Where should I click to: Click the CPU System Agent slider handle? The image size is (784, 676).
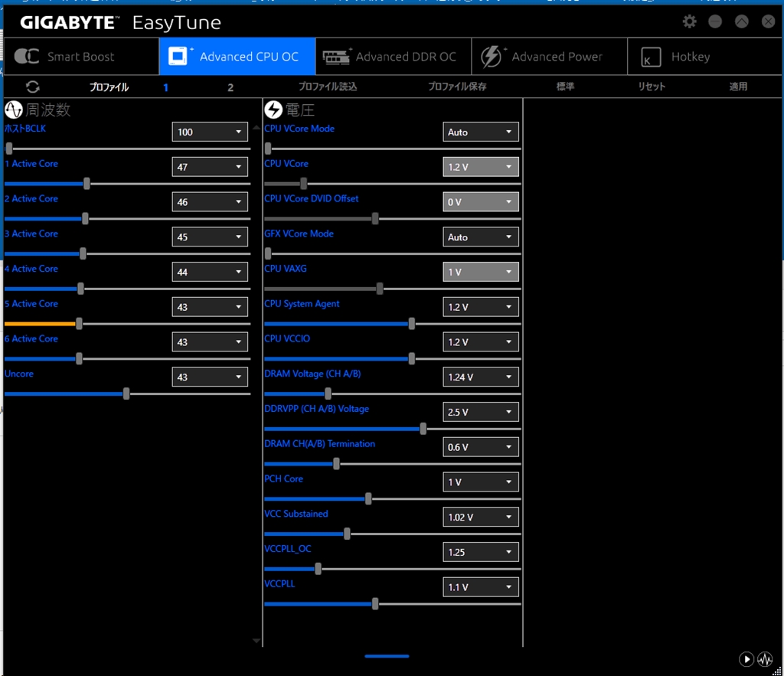pos(411,324)
